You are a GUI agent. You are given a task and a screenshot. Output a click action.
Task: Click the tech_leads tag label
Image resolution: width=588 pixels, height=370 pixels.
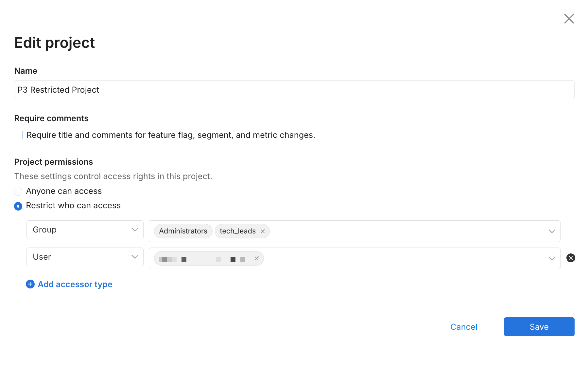(238, 231)
